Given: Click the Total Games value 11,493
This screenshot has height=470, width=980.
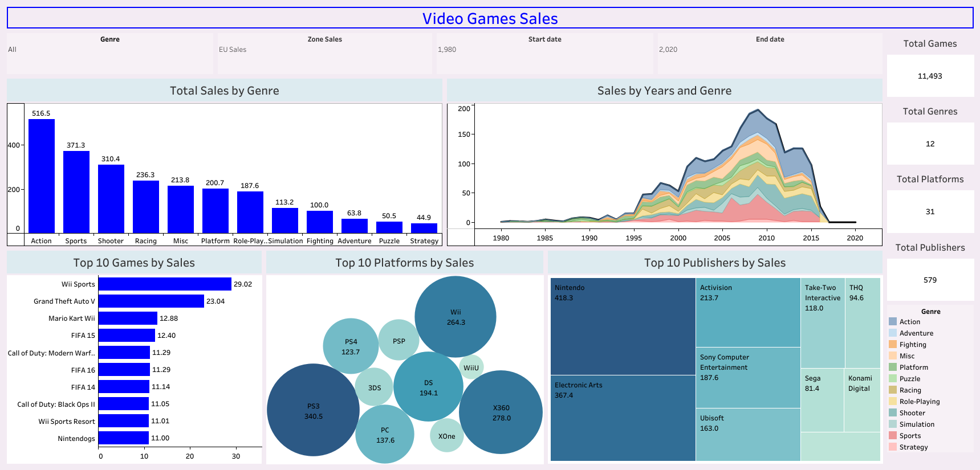Looking at the screenshot, I should (x=930, y=76).
